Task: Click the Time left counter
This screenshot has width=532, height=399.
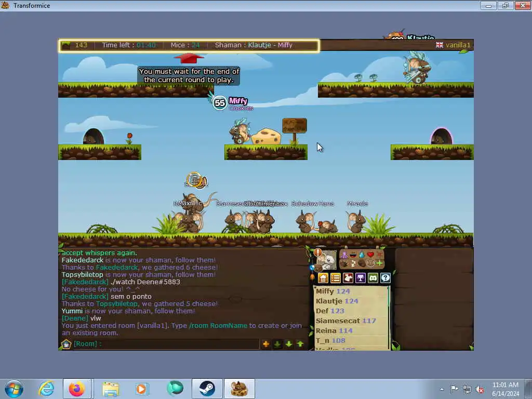Action: point(129,45)
